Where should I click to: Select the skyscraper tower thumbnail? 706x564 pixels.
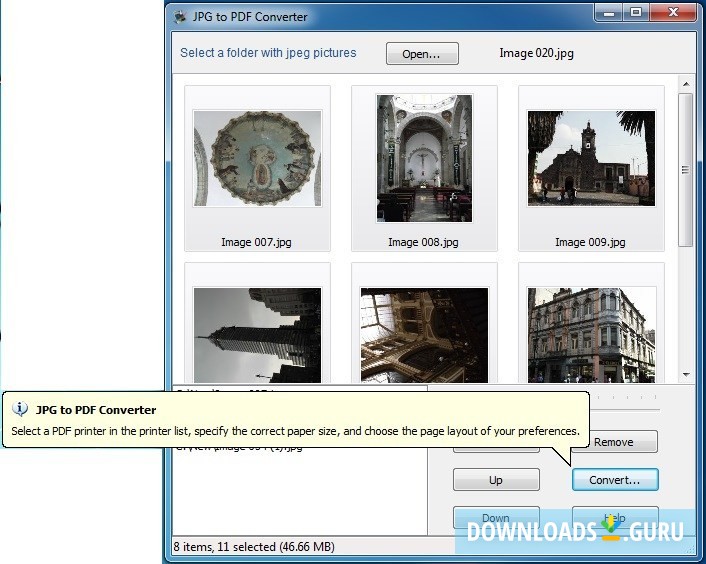(257, 335)
